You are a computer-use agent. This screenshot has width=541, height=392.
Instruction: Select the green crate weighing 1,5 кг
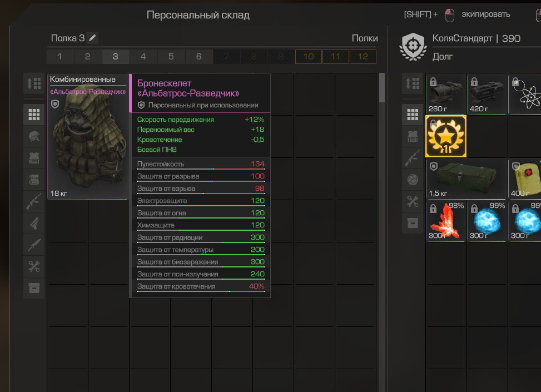coord(466,178)
